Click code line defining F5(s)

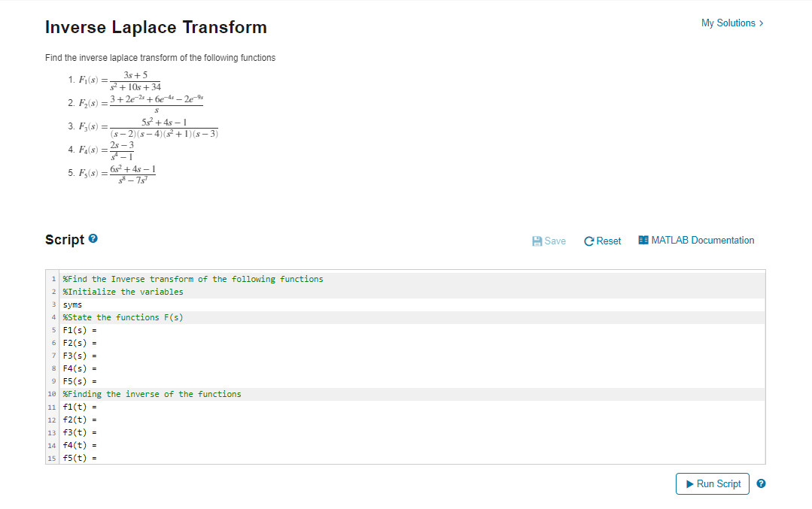[78, 381]
